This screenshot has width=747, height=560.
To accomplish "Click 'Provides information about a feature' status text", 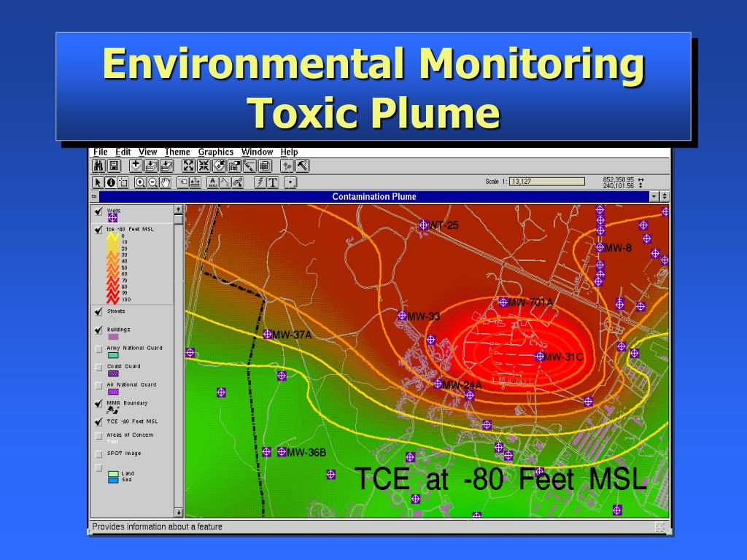I will [158, 526].
